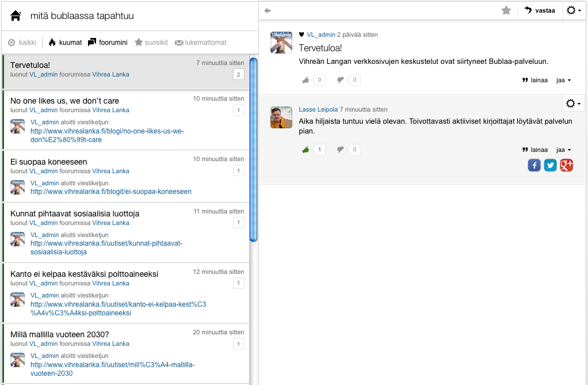This screenshot has height=385, width=588.
Task: Click message count 2 on Tervetuloa! thread
Action: (239, 75)
